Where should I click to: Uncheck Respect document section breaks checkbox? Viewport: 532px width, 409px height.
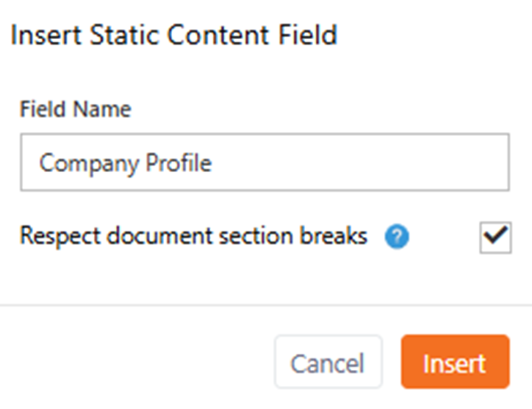pos(494,237)
